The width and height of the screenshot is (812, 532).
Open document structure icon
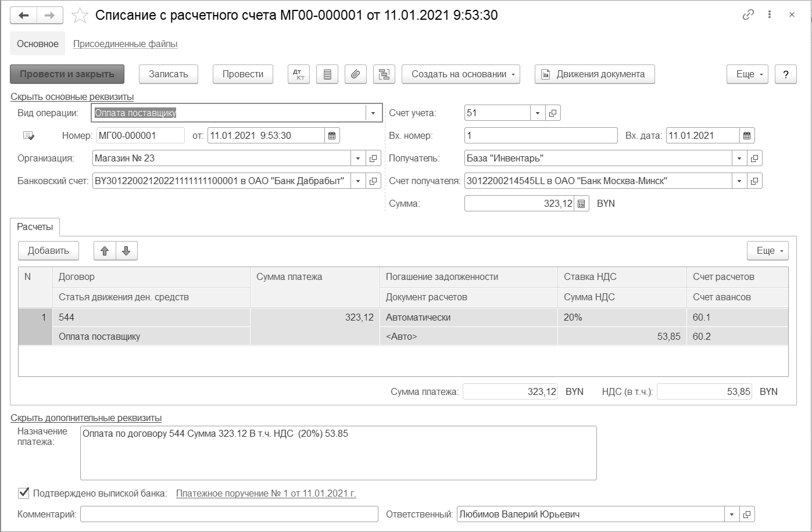(x=384, y=74)
